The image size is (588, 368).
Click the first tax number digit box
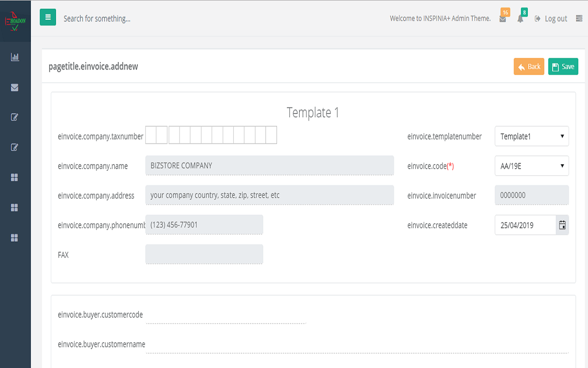click(151, 135)
